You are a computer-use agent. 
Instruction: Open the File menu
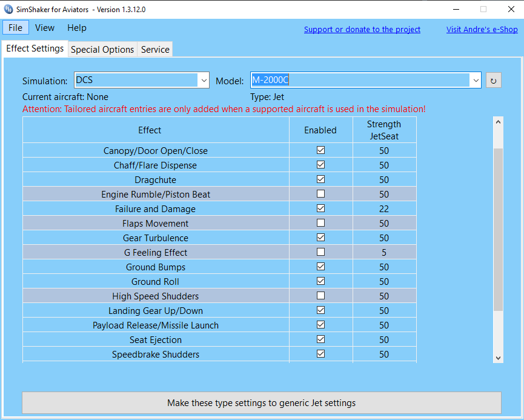(x=15, y=28)
